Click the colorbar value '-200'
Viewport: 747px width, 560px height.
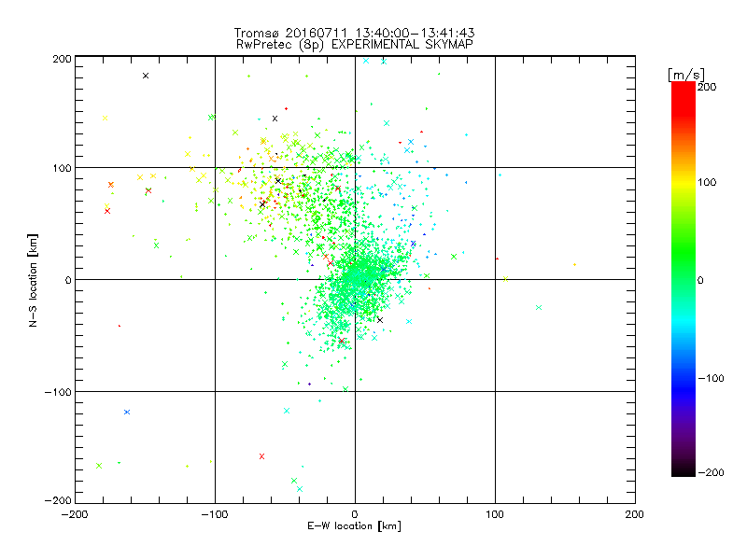pyautogui.click(x=711, y=472)
